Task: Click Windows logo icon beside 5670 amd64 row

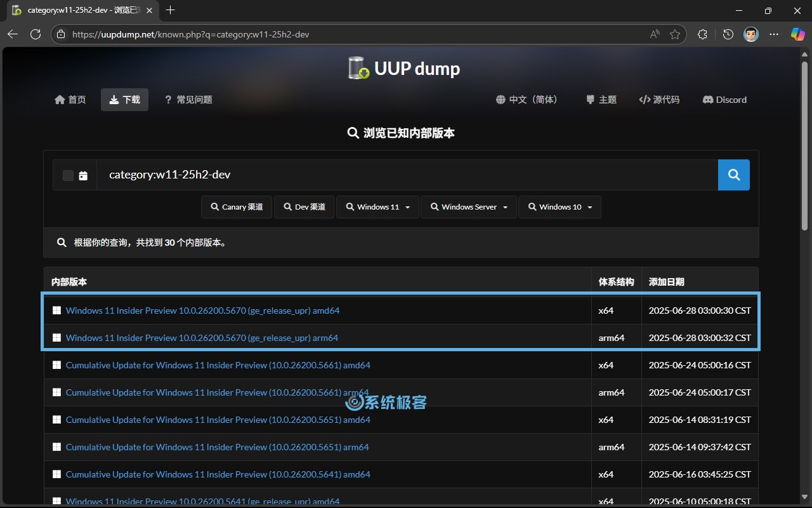Action: pyautogui.click(x=56, y=311)
